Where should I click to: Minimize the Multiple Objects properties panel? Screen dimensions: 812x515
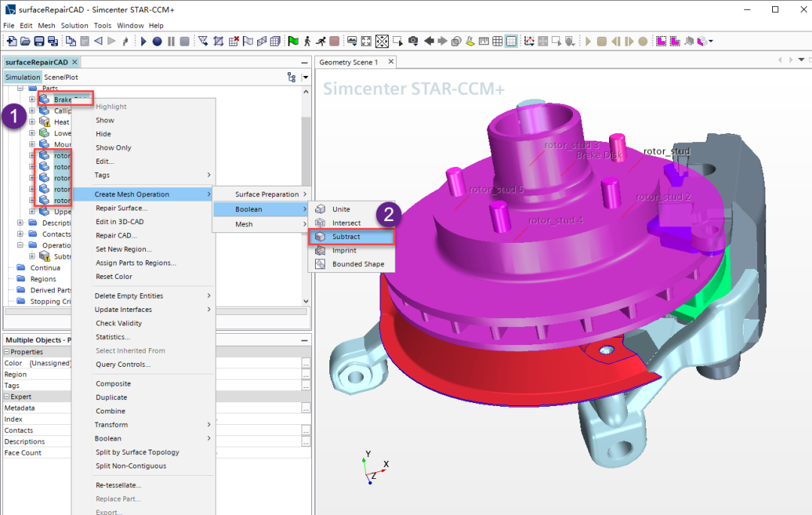(304, 341)
